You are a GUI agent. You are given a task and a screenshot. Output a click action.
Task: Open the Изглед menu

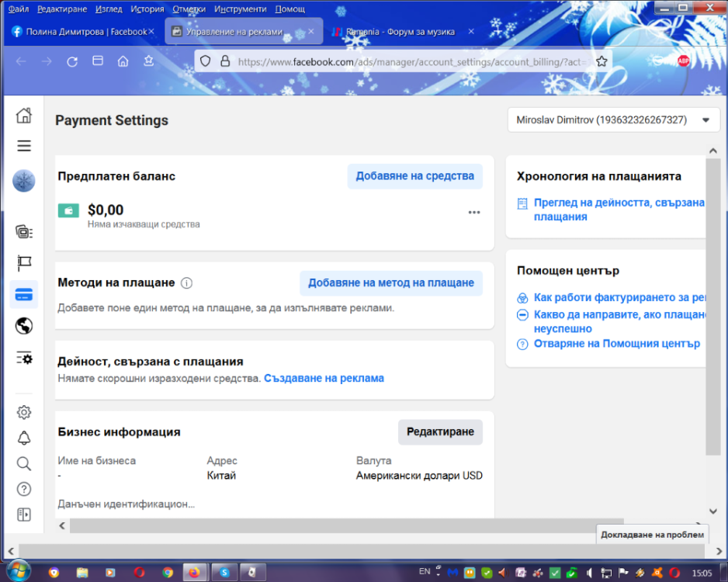click(109, 9)
